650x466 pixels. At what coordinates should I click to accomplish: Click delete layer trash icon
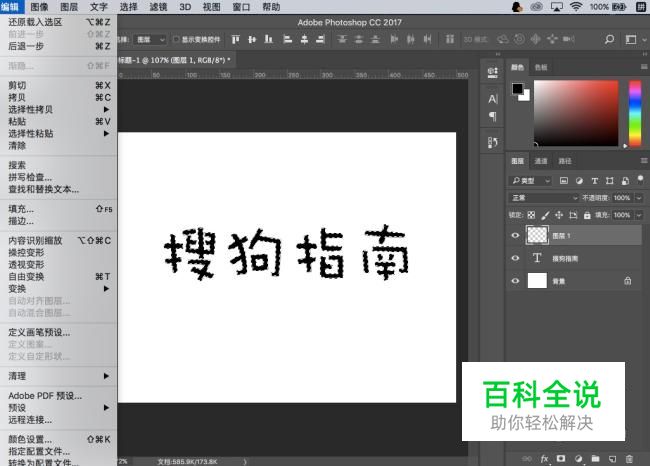(629, 459)
